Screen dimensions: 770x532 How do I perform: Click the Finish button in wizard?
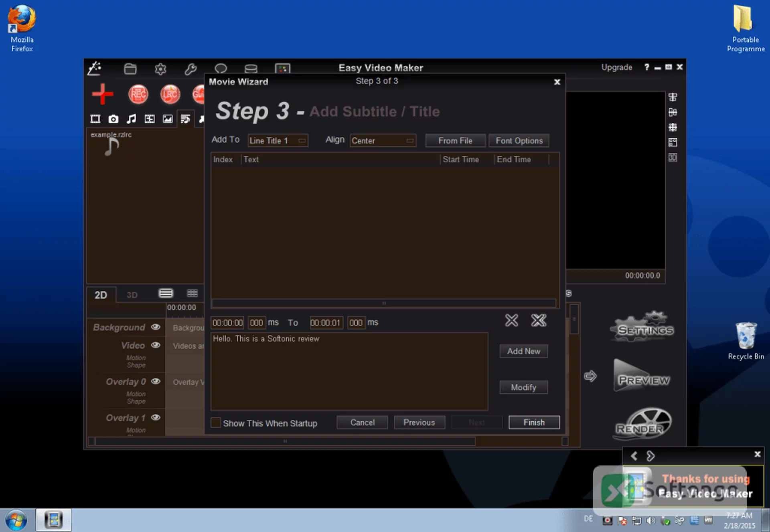tap(534, 422)
